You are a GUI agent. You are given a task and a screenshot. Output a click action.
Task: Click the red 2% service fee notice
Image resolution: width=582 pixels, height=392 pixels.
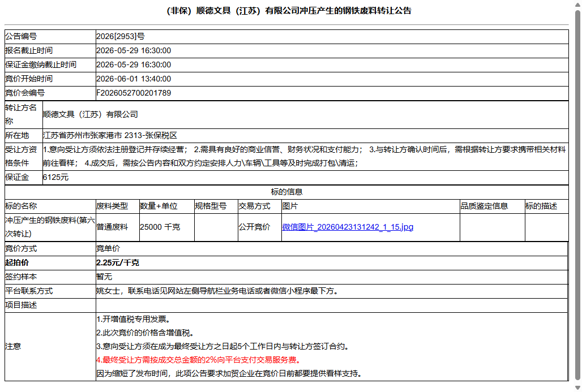[x=199, y=360]
